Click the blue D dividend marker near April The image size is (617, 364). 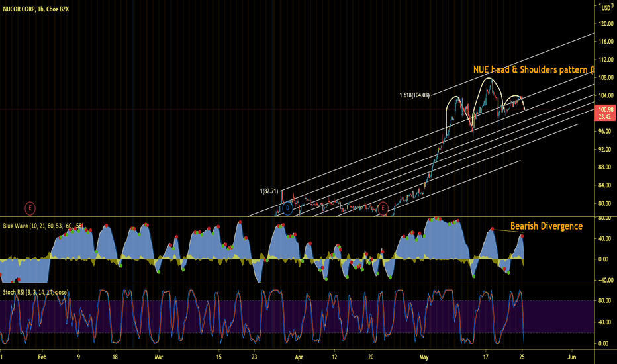click(x=287, y=208)
